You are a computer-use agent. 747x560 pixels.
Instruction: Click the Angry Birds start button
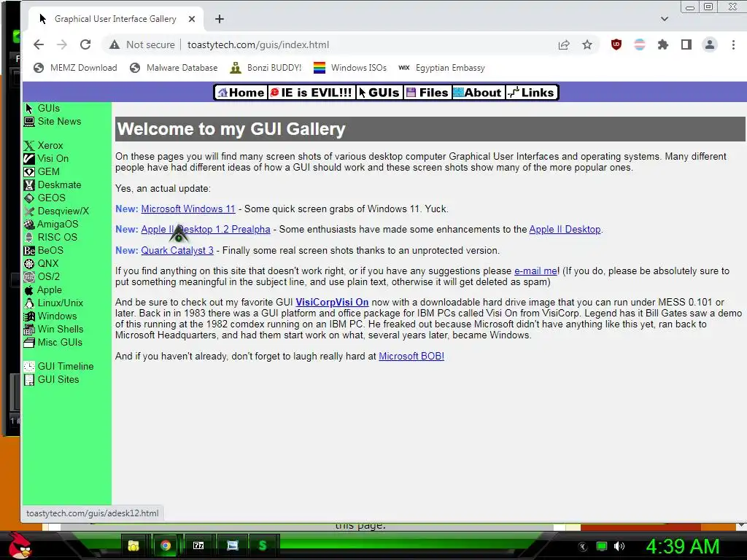click(20, 545)
